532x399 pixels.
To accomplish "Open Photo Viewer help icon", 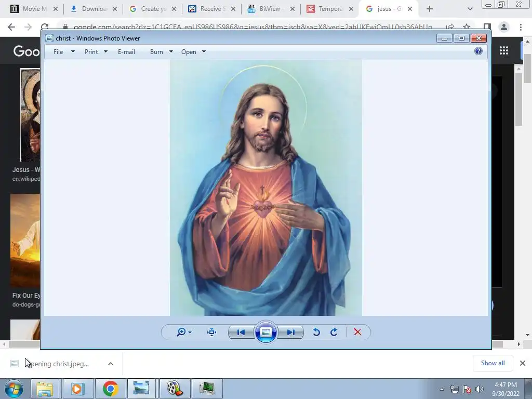I will click(x=478, y=51).
